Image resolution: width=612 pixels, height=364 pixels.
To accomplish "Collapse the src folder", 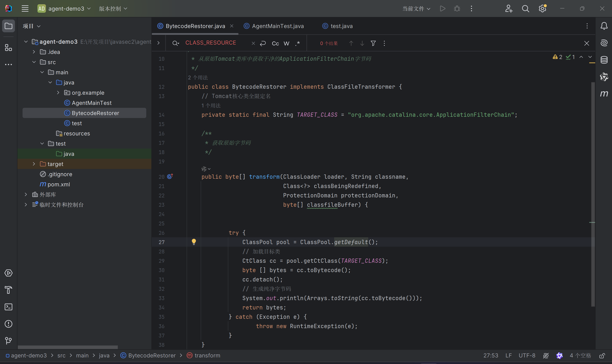I will pos(34,62).
